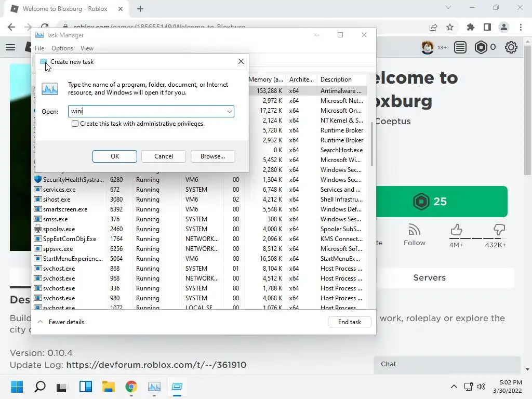Select the services.exe process row

[x=200, y=190]
